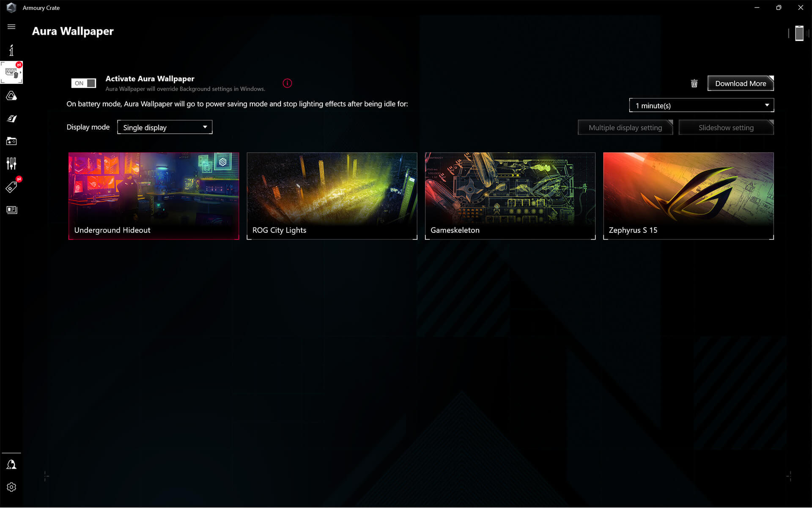The image size is (812, 508).
Task: Select the camera/media icon in sidebar
Action: point(12,141)
